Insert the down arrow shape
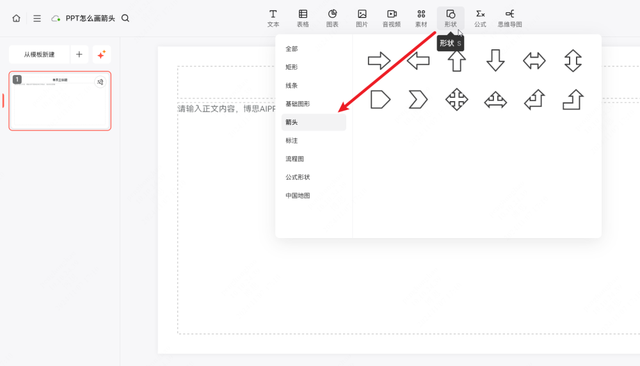Screen dimensions: 640x366 tap(496, 60)
